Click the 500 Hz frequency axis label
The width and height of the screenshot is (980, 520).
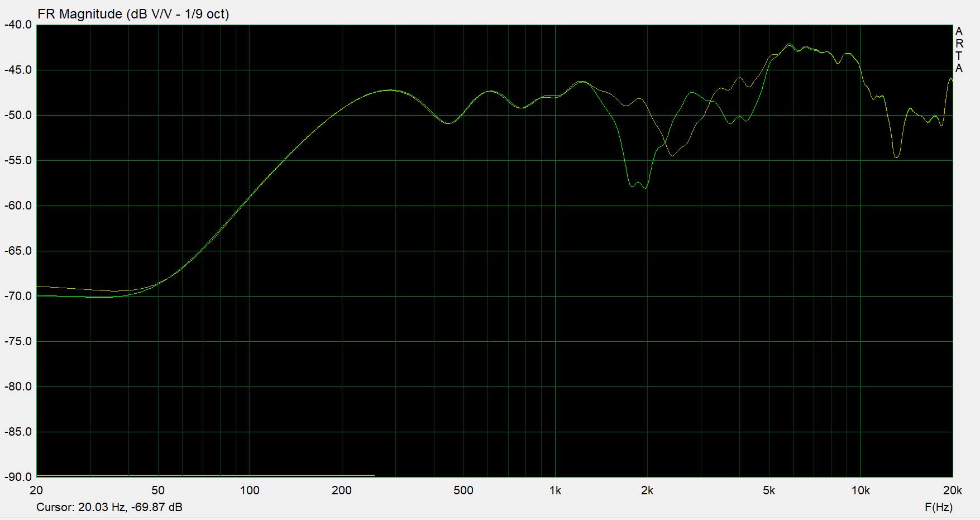463,490
